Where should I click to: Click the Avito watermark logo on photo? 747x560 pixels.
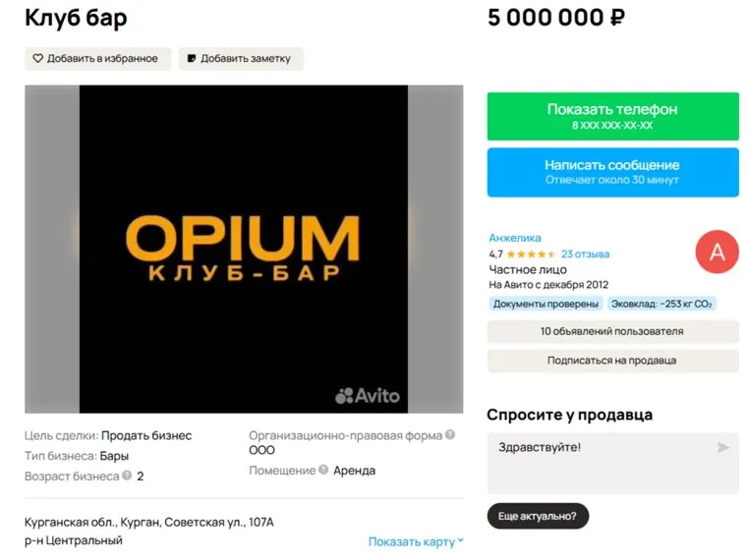(x=368, y=395)
